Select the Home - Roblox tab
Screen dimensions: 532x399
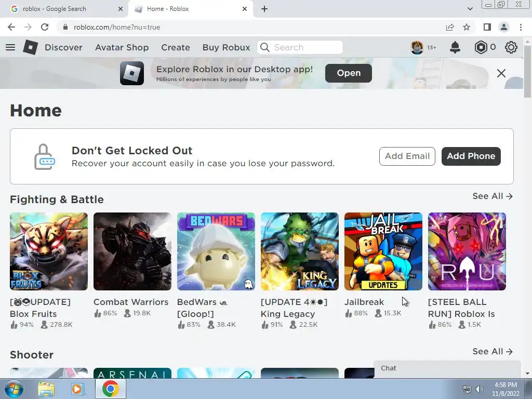[x=190, y=9]
